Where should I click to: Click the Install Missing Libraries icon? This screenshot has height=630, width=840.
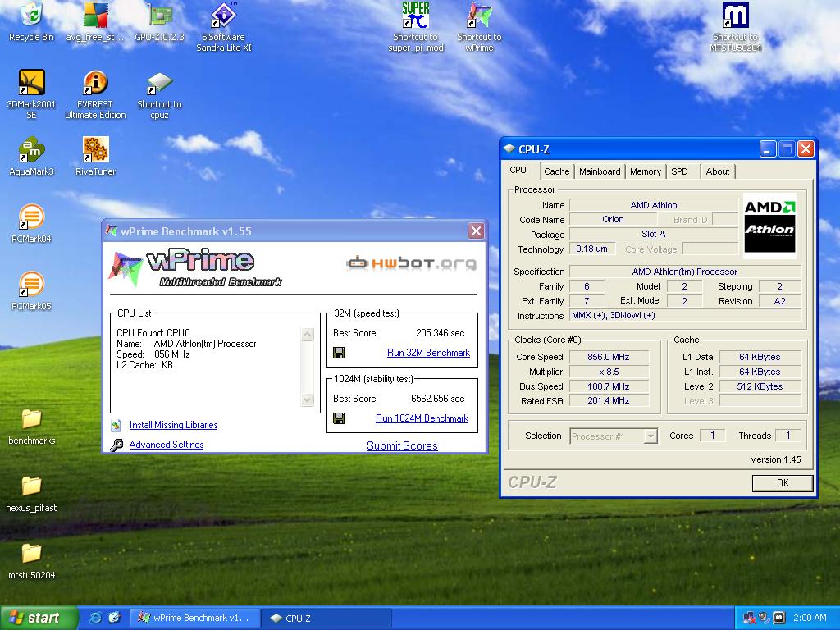(116, 426)
